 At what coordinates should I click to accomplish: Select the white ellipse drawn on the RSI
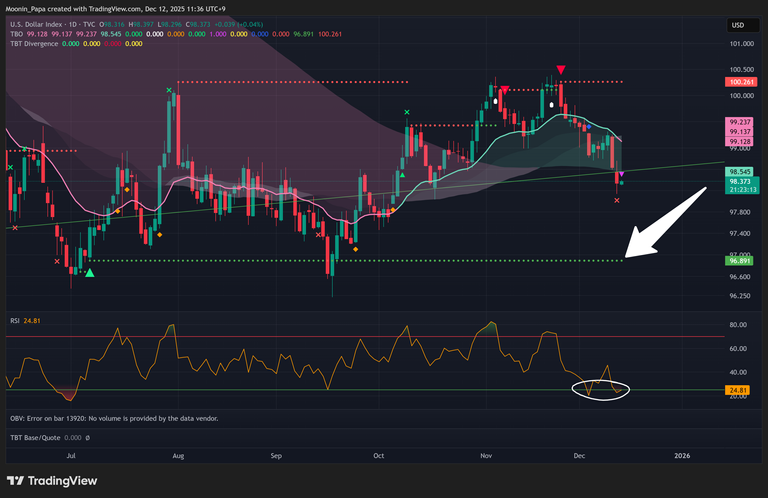pos(600,388)
